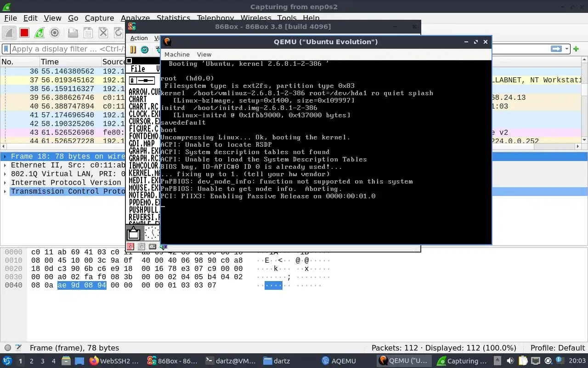Select highlighted hex bytes ae 9d 08 94

82,285
